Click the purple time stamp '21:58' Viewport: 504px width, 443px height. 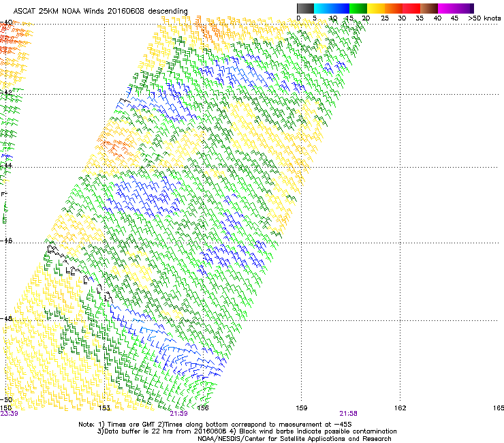(x=349, y=414)
